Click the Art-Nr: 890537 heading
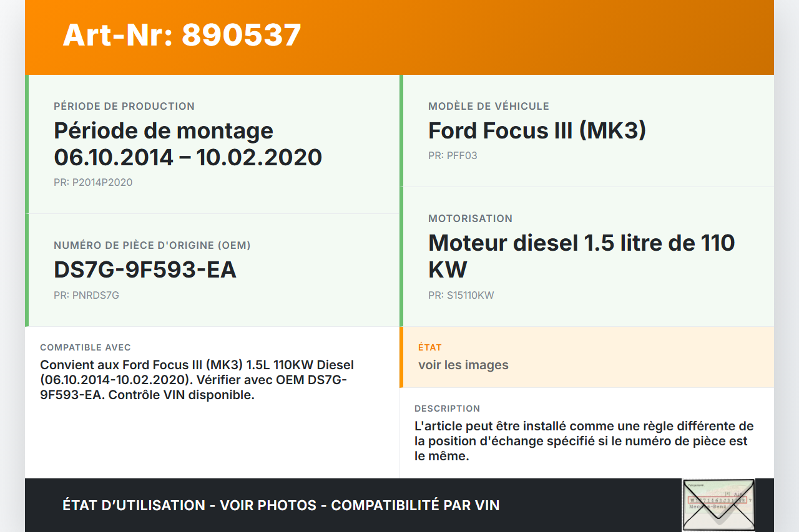Image resolution: width=799 pixels, height=532 pixels. [x=182, y=35]
